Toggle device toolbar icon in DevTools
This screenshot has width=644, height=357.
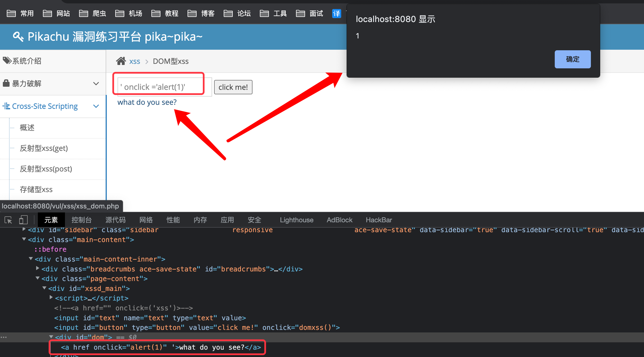click(x=23, y=220)
